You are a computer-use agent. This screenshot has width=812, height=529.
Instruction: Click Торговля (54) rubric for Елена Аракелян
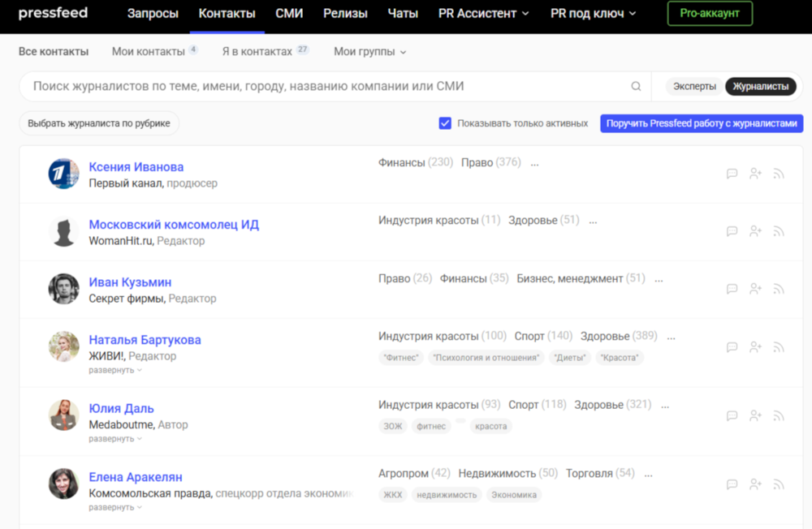click(600, 473)
